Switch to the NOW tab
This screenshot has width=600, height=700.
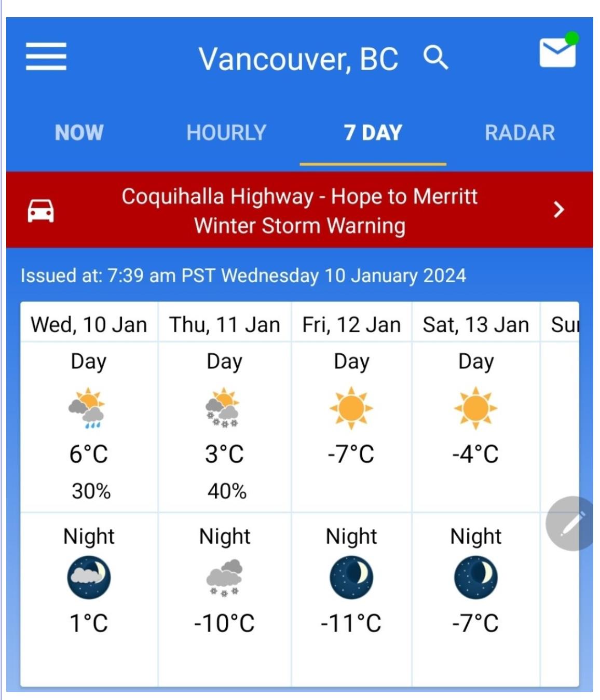click(79, 132)
